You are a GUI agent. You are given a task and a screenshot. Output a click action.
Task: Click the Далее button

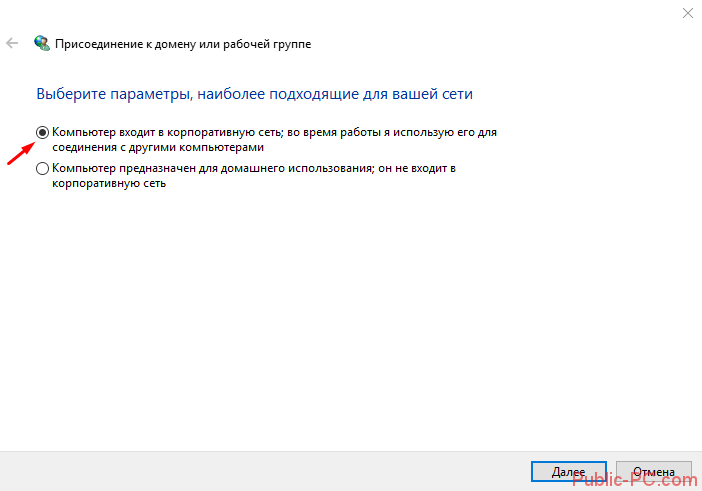pos(569,472)
